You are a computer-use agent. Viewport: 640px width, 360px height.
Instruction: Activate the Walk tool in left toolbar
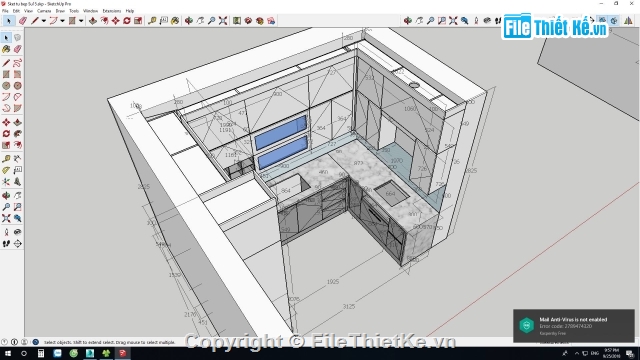point(6,244)
